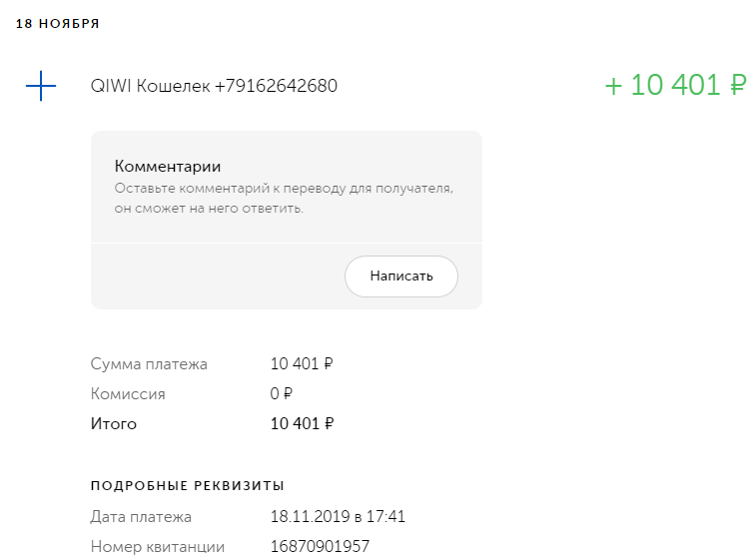Click the ПОДРОБНЫЕ РЕКВИЗИТЫ section header

click(188, 485)
